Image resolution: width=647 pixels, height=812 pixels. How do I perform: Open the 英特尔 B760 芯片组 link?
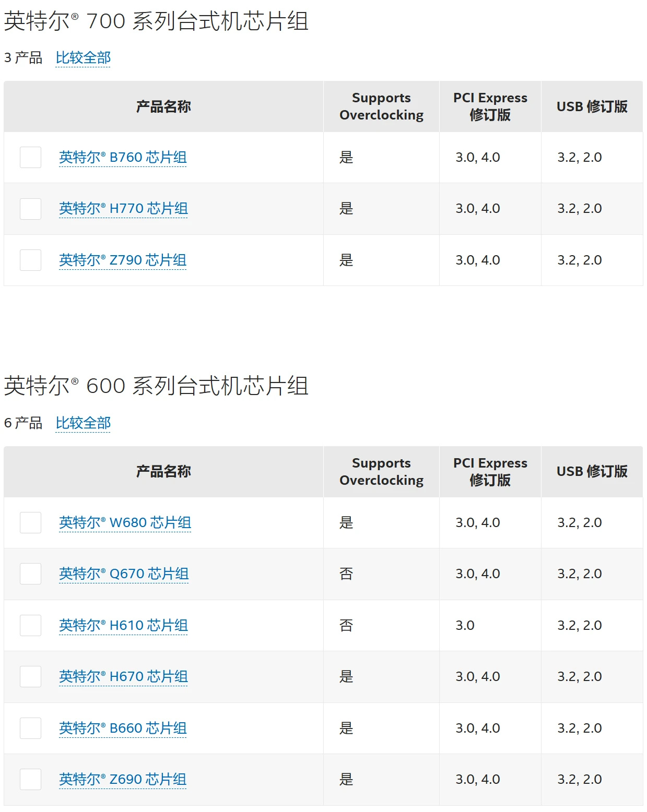(x=123, y=157)
